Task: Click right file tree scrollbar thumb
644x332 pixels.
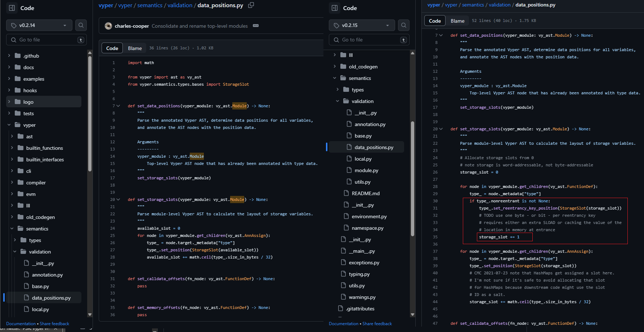Action: coord(413,179)
